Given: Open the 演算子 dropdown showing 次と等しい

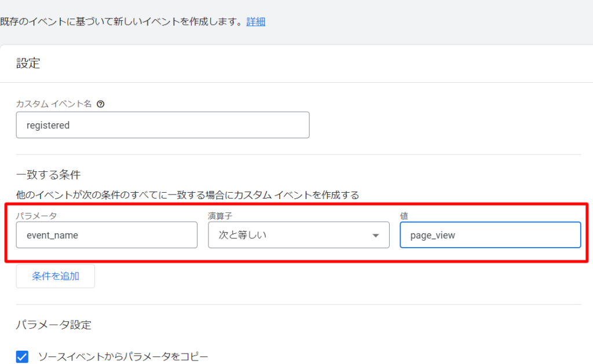Looking at the screenshot, I should tap(298, 235).
